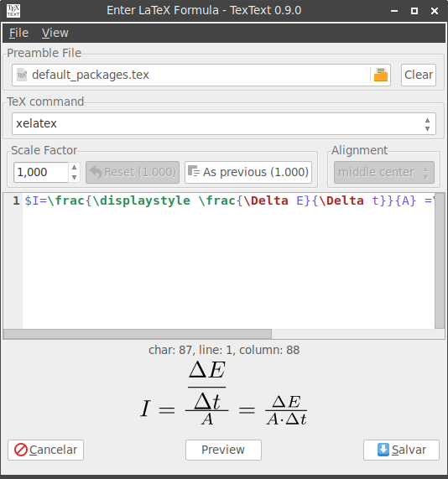
Task: Cancel the formula dialog
Action: coord(46,450)
